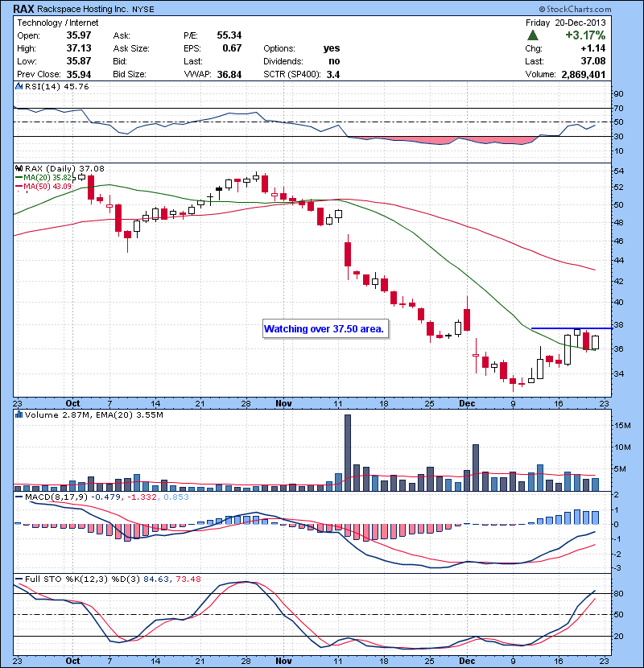Image resolution: width=644 pixels, height=668 pixels.
Task: Click the Volume panel bar icon
Action: click(19, 414)
